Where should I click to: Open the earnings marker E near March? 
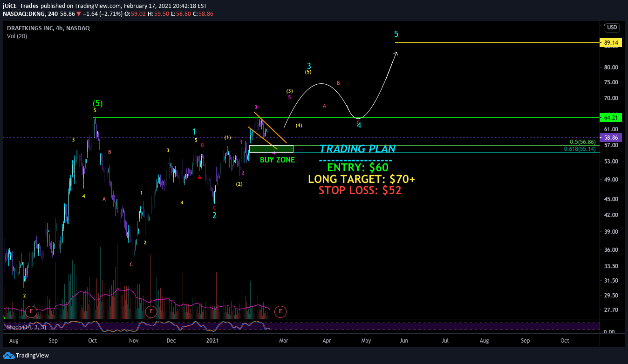click(280, 311)
